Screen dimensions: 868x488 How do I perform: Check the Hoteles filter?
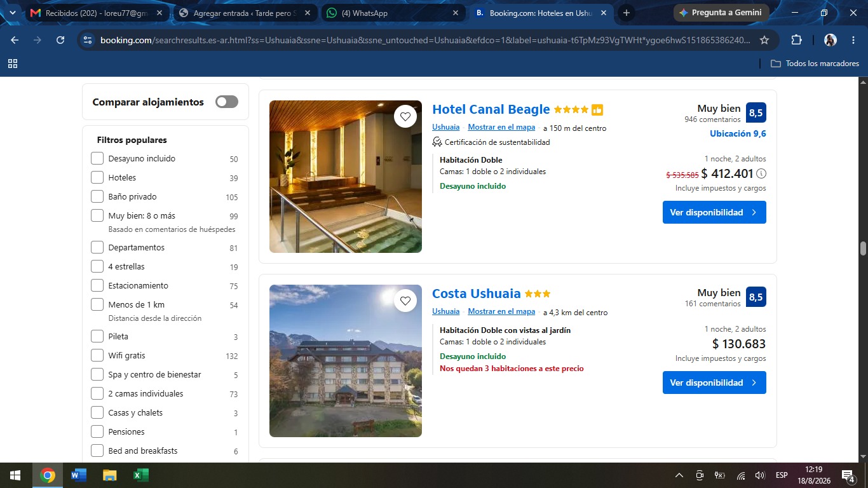click(x=97, y=177)
